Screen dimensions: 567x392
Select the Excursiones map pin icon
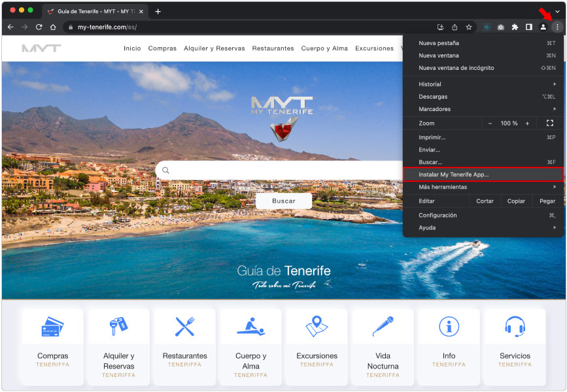coord(317,326)
